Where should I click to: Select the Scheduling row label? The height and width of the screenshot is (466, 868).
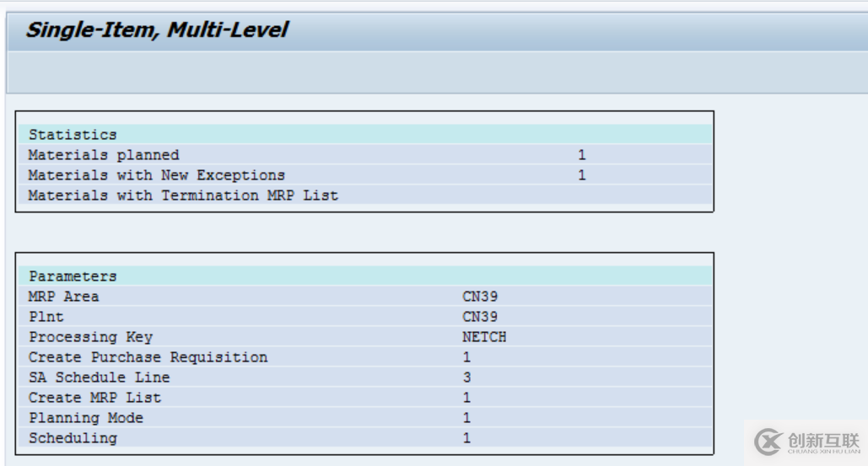click(x=73, y=438)
